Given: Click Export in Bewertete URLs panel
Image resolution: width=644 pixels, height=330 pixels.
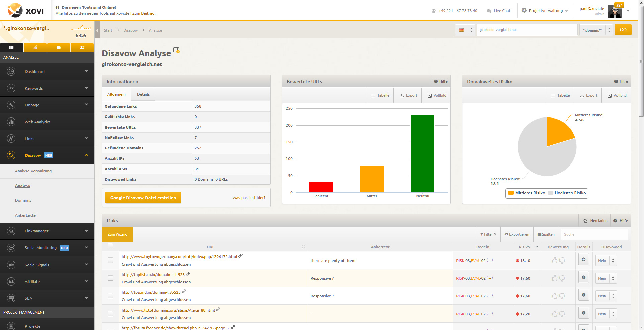Looking at the screenshot, I should click(x=408, y=95).
